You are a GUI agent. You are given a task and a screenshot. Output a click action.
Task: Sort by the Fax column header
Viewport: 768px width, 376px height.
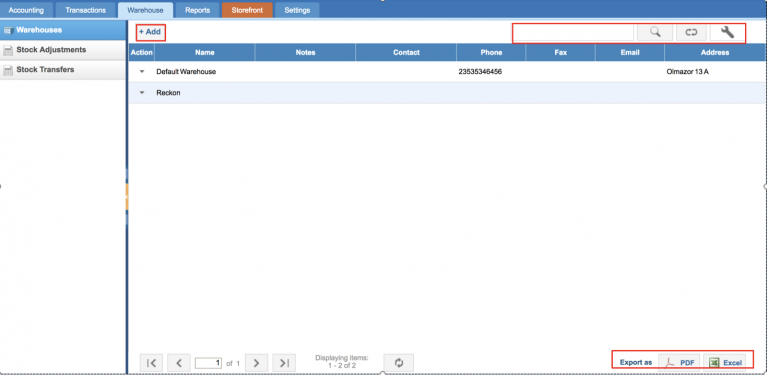pyautogui.click(x=561, y=52)
